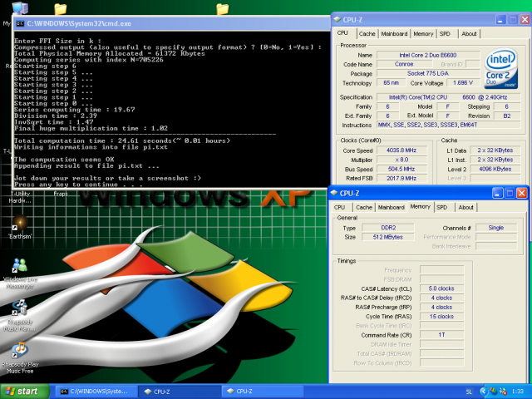The width and height of the screenshot is (532, 399).
Task: Activate cmd.exe taskbar button
Action: point(96,392)
